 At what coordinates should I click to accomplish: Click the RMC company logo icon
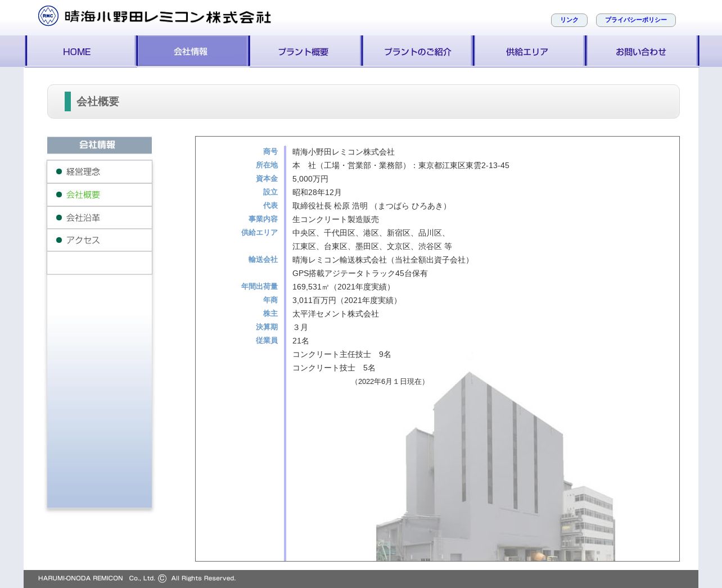[48, 16]
